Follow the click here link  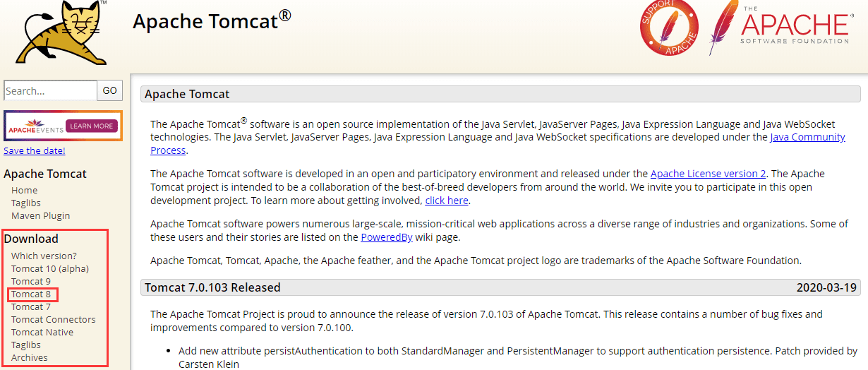[x=447, y=200]
